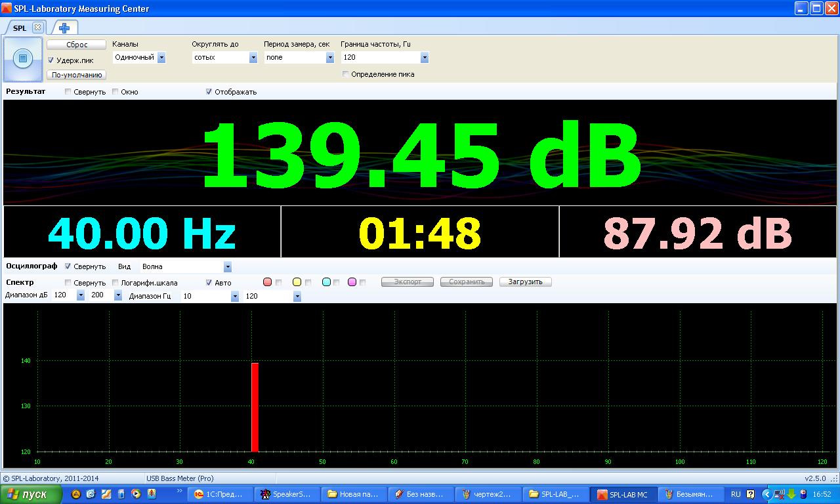Toggle checkbox next to magenta swatch
The height and width of the screenshot is (504, 840).
coord(363,283)
